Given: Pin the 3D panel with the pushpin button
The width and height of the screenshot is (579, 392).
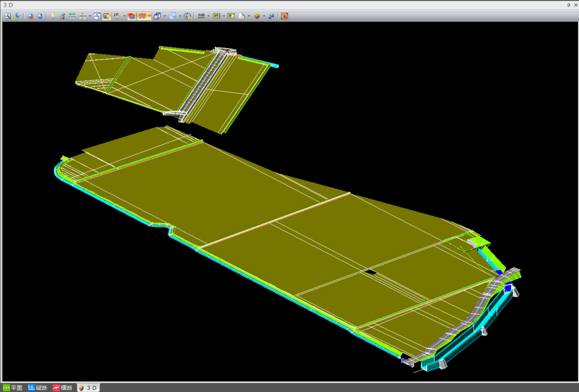Looking at the screenshot, I should (x=568, y=5).
